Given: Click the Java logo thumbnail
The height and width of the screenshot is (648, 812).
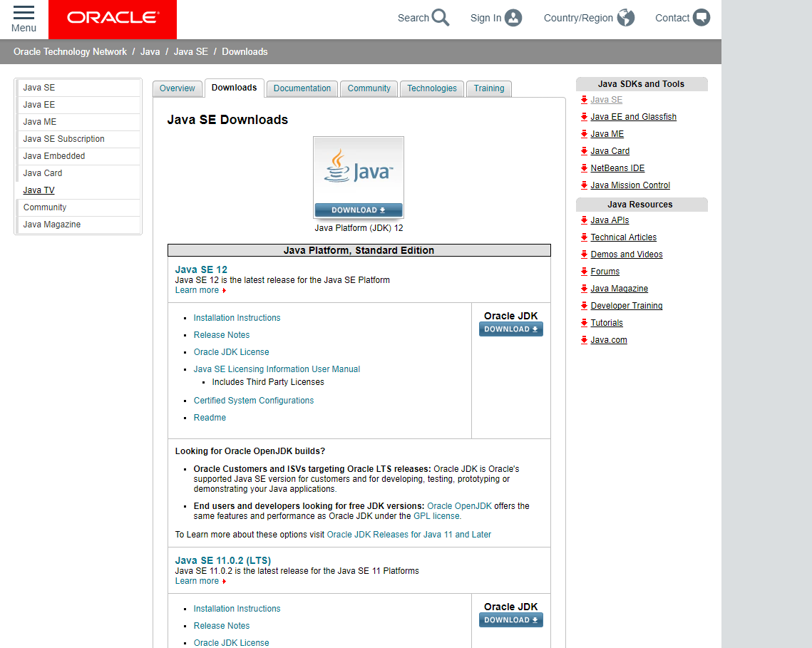Looking at the screenshot, I should [x=359, y=171].
